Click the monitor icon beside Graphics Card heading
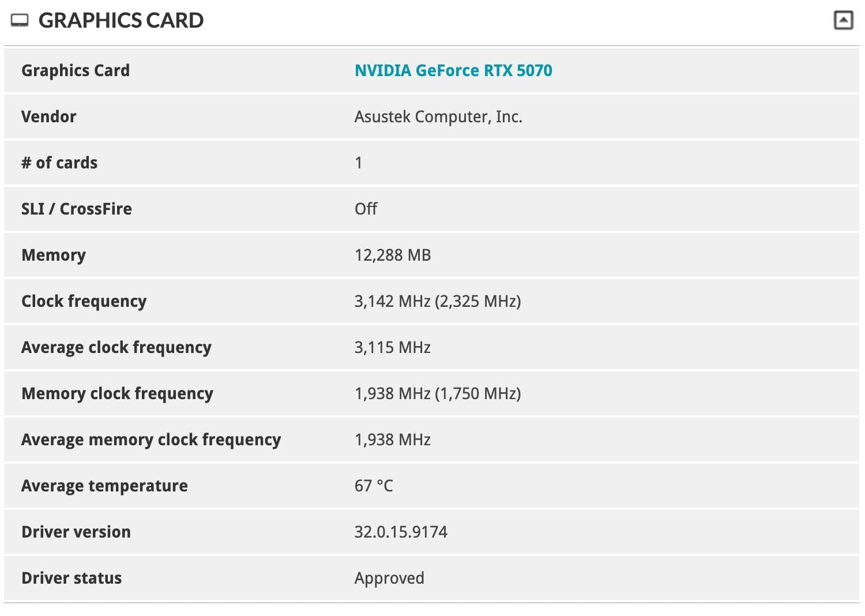Viewport: 865px width, 616px height. click(20, 21)
